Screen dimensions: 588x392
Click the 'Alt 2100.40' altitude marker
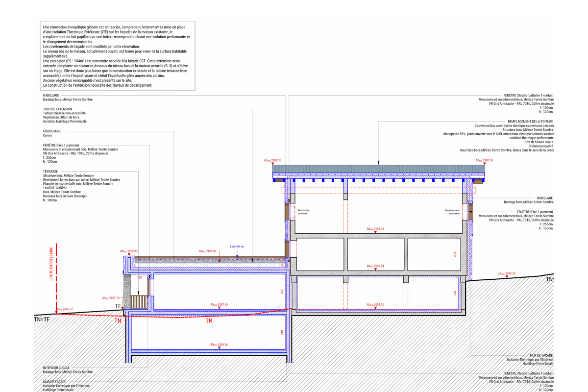pos(208,251)
